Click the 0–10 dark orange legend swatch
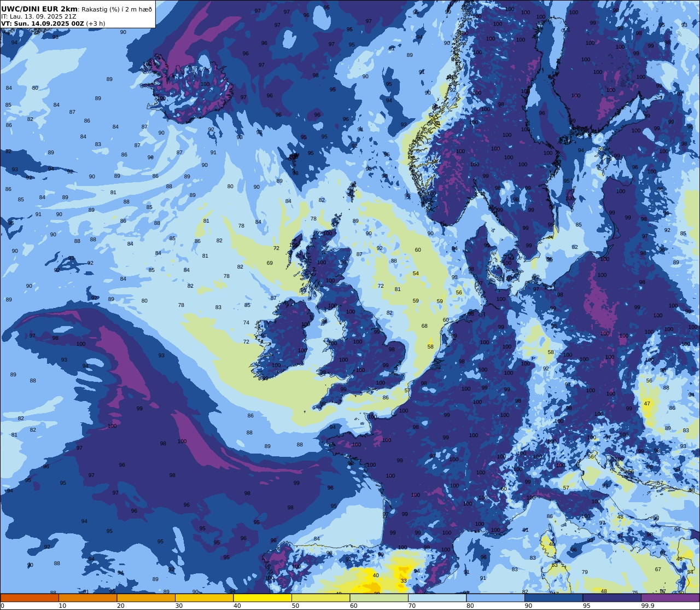This screenshot has width=700, height=610. tap(30, 597)
